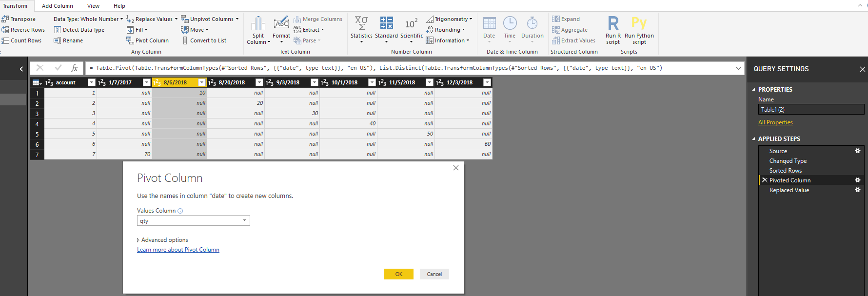The width and height of the screenshot is (868, 296).
Task: Delete the Pivoted Column step with the X
Action: coord(765,180)
